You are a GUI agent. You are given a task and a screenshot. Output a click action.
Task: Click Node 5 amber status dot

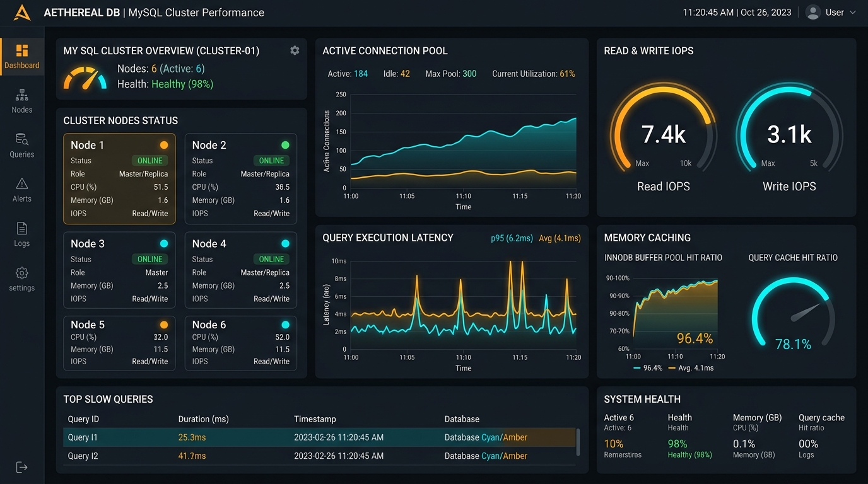(164, 325)
